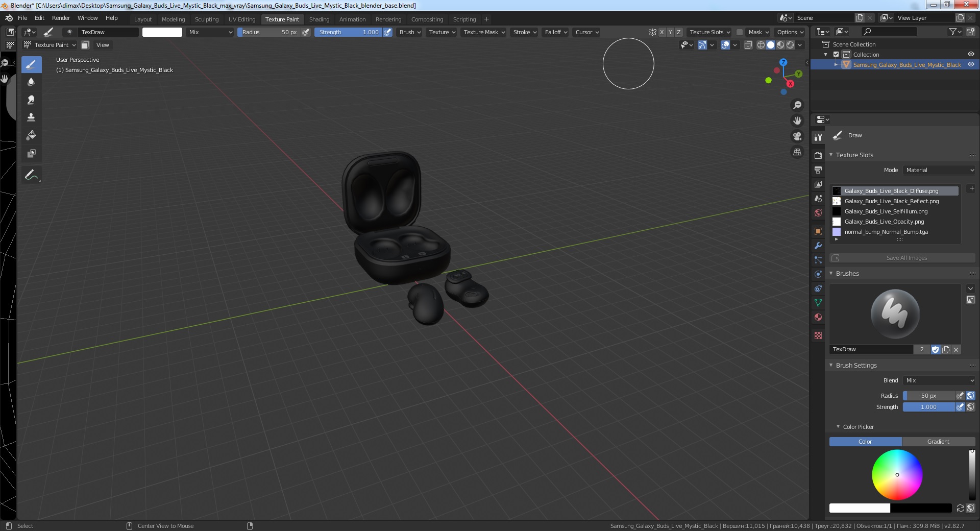Switch to Gradient color mode
The height and width of the screenshot is (531, 980).
click(938, 442)
